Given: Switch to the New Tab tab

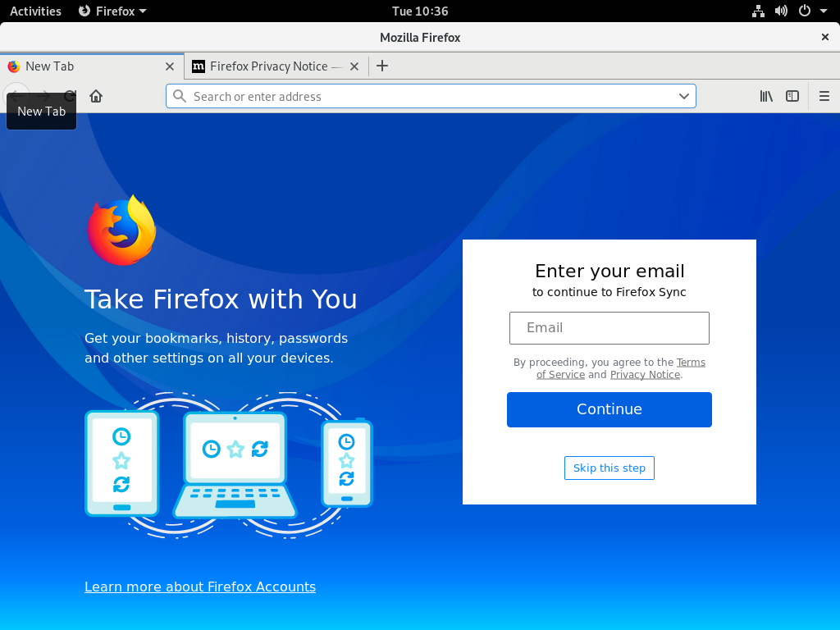Looking at the screenshot, I should click(x=92, y=66).
